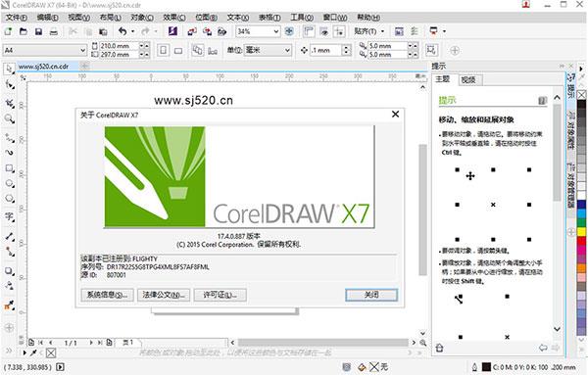Select the Text tool

[x=10, y=216]
